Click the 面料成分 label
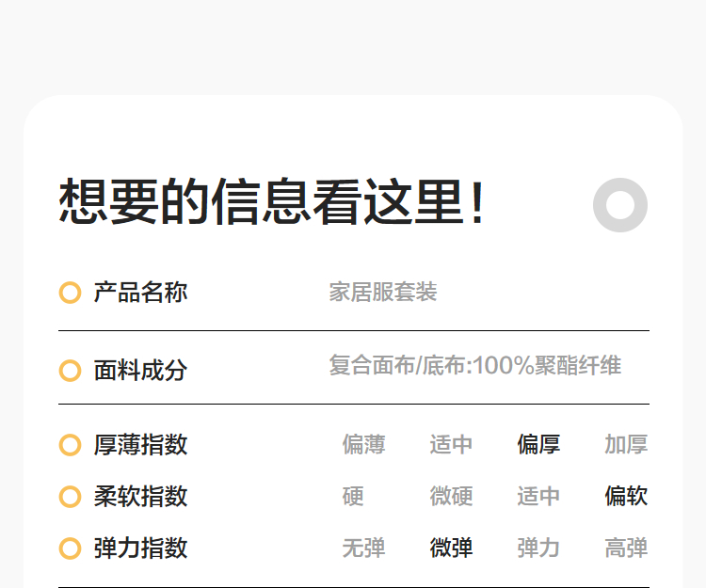The height and width of the screenshot is (588, 706). coord(140,371)
